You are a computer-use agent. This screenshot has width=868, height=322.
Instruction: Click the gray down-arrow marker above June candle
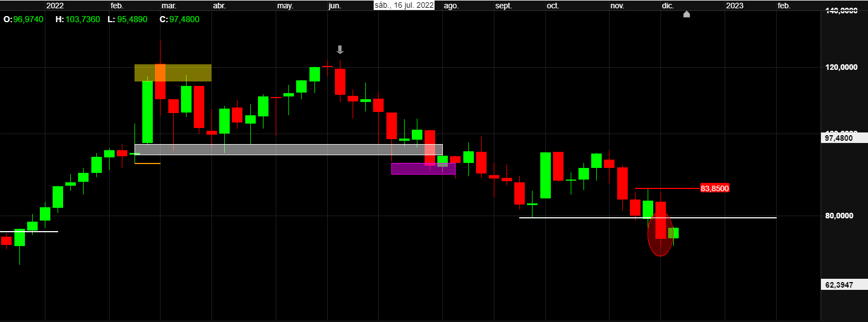point(340,49)
